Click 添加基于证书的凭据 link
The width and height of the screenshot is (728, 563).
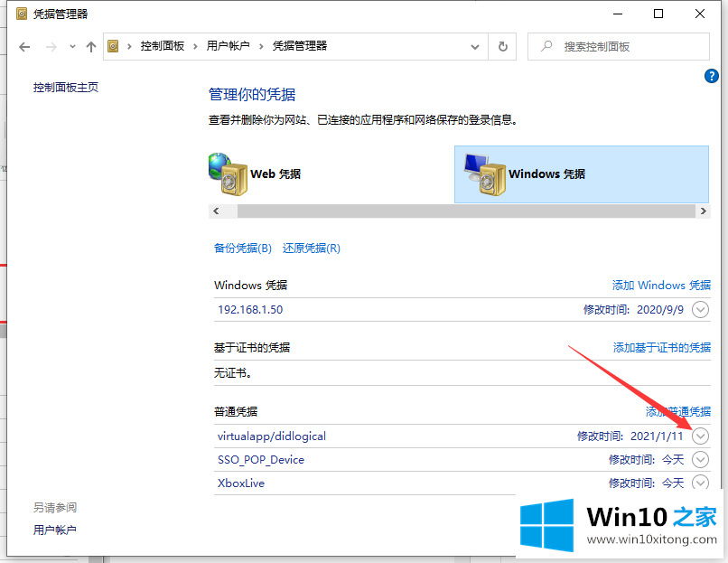[x=661, y=347]
